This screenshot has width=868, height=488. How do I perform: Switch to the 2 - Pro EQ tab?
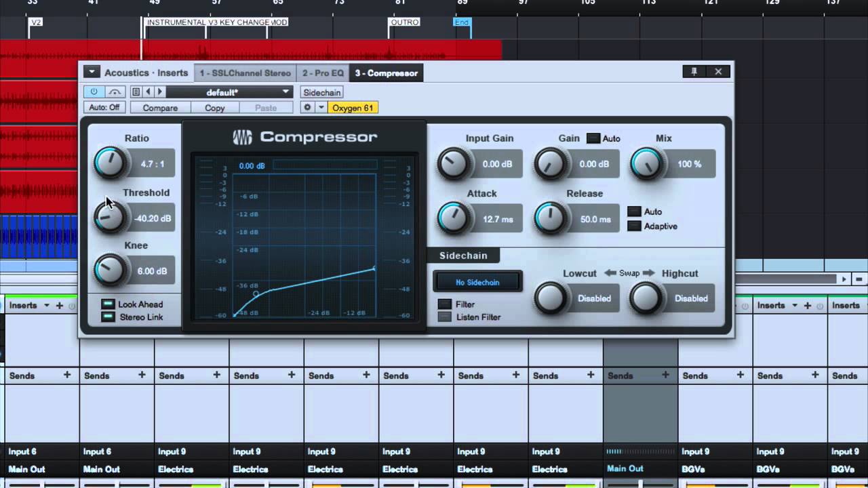[323, 73]
